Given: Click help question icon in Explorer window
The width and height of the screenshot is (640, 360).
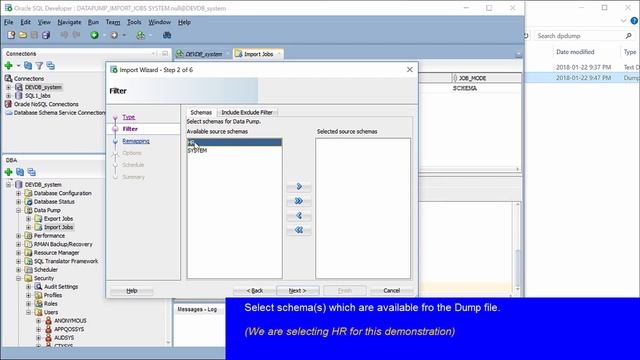Looking at the screenshot, I should tap(634, 20).
